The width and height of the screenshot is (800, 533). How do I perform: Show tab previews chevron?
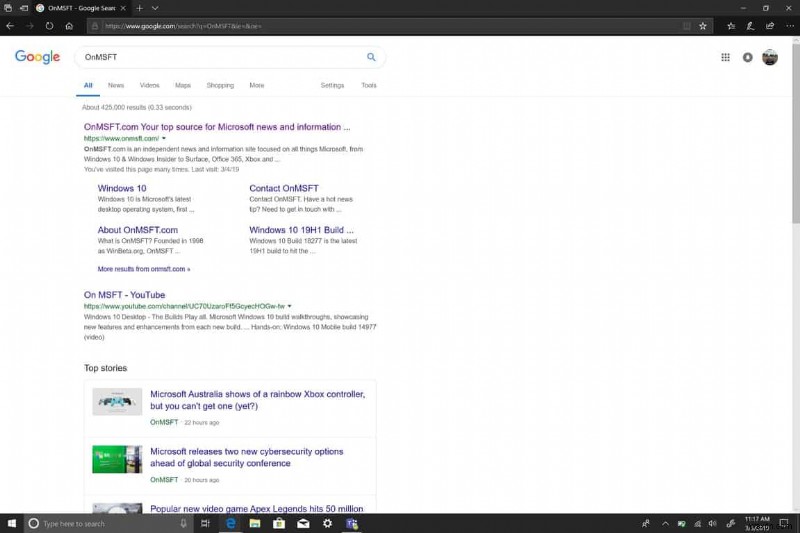coord(155,8)
